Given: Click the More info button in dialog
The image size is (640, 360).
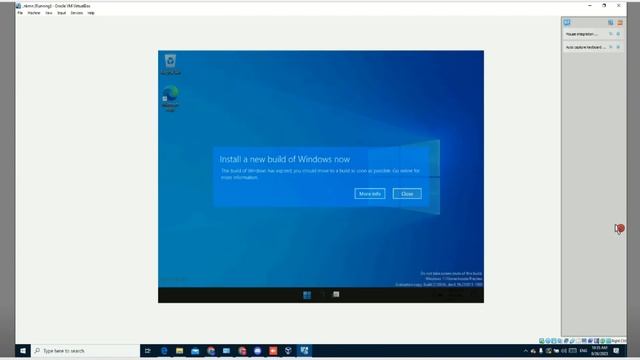Looking at the screenshot, I should 370,193.
